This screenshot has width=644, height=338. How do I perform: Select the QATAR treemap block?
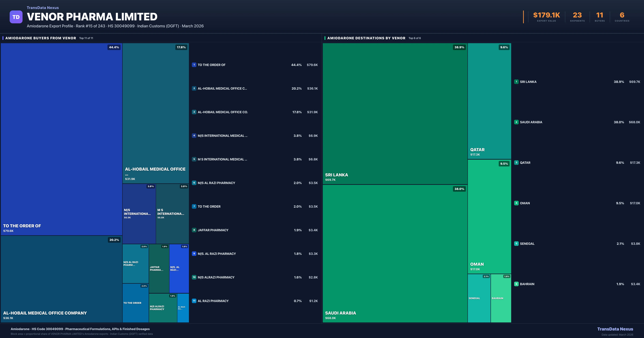click(489, 101)
